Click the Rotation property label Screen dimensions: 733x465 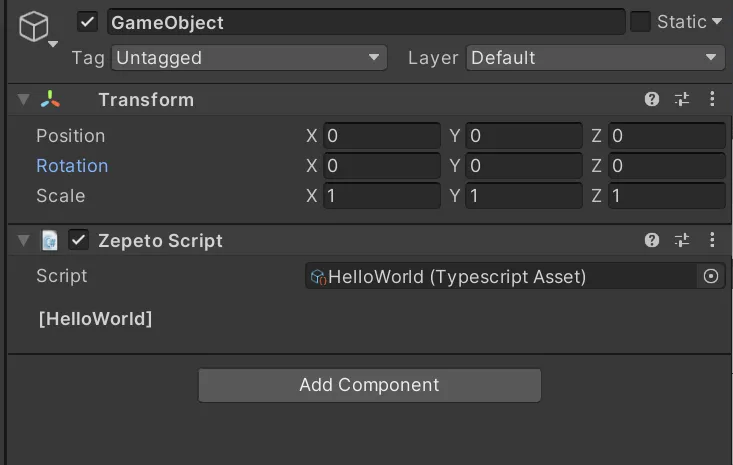(72, 166)
